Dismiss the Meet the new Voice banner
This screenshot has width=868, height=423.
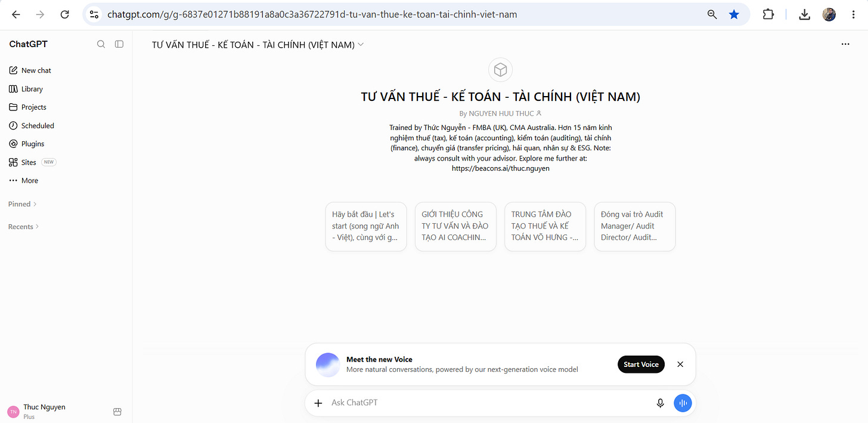click(x=680, y=365)
